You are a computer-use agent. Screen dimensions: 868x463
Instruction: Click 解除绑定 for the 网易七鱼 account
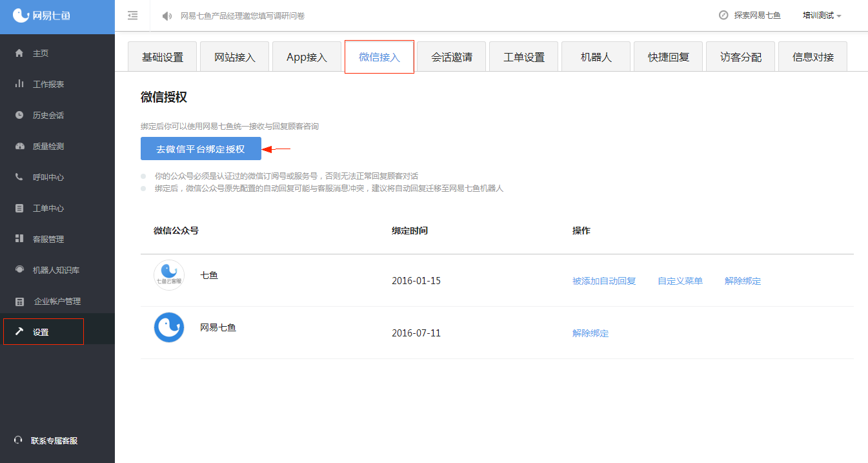590,333
